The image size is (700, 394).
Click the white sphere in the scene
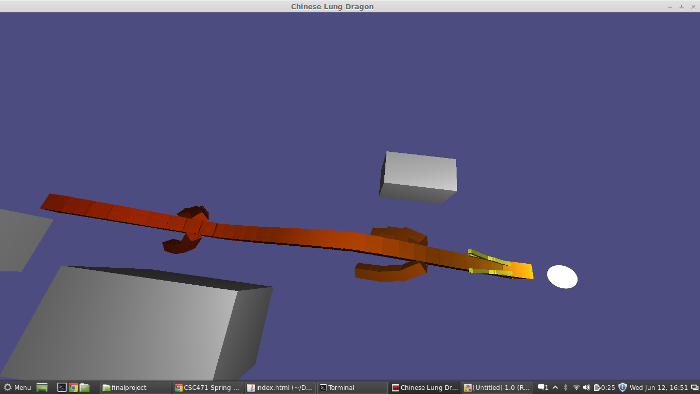click(x=562, y=277)
